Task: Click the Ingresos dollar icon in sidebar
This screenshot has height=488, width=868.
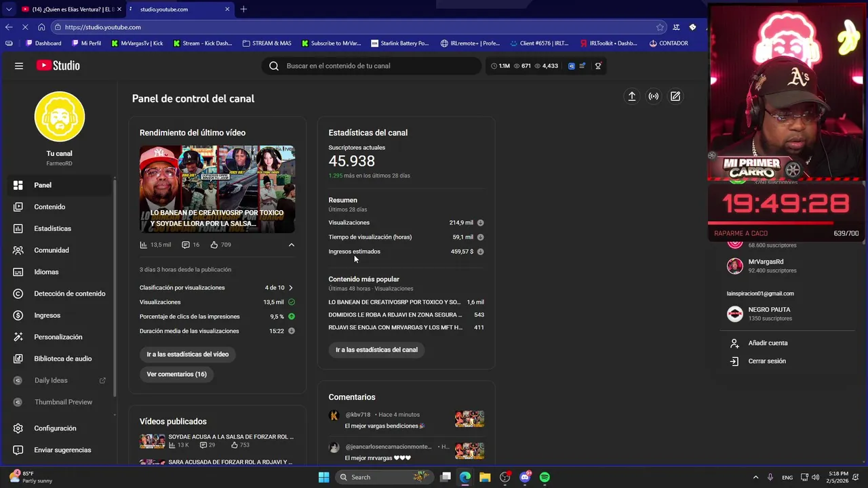Action: [18, 315]
